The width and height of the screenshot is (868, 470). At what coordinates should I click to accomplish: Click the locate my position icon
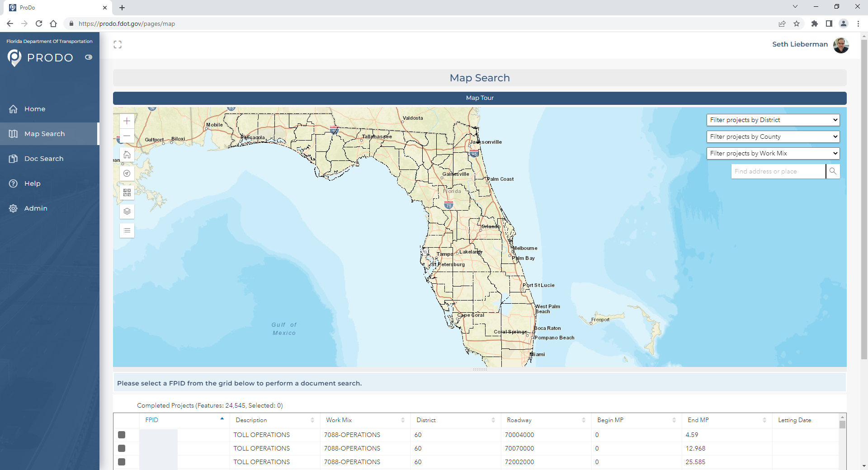click(127, 174)
